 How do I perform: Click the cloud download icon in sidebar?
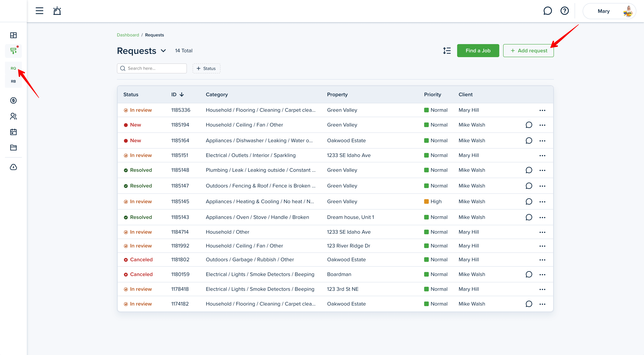click(13, 167)
